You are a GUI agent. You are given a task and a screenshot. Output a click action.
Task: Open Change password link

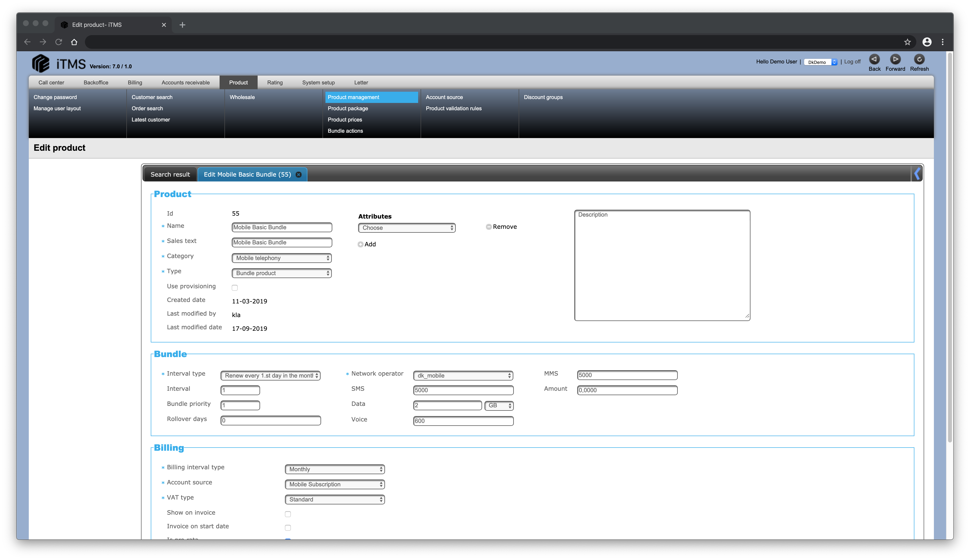(x=55, y=97)
